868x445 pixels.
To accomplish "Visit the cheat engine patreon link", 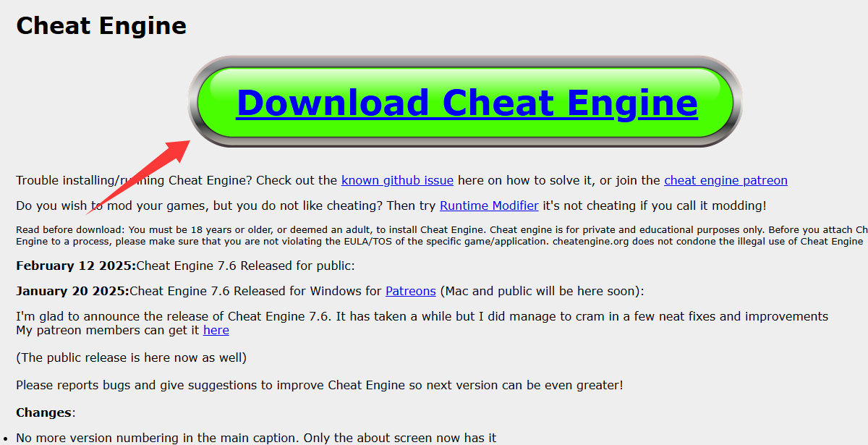I will pos(726,180).
